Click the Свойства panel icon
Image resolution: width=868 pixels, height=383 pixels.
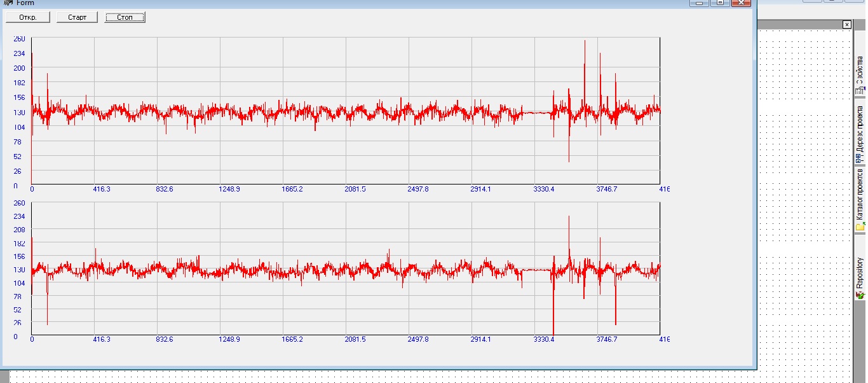pyautogui.click(x=860, y=91)
